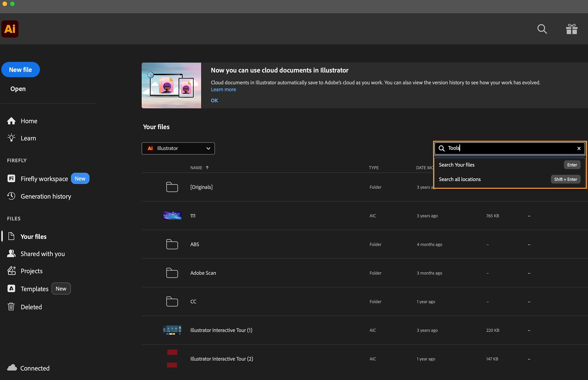
Task: Clear the Tools search text
Action: (x=579, y=148)
